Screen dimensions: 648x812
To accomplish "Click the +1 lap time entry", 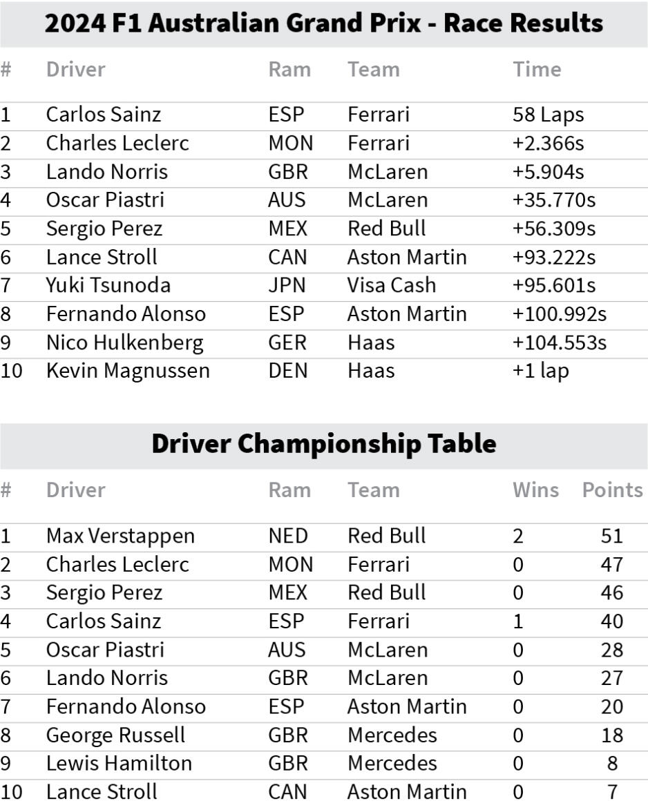I will pos(541,371).
